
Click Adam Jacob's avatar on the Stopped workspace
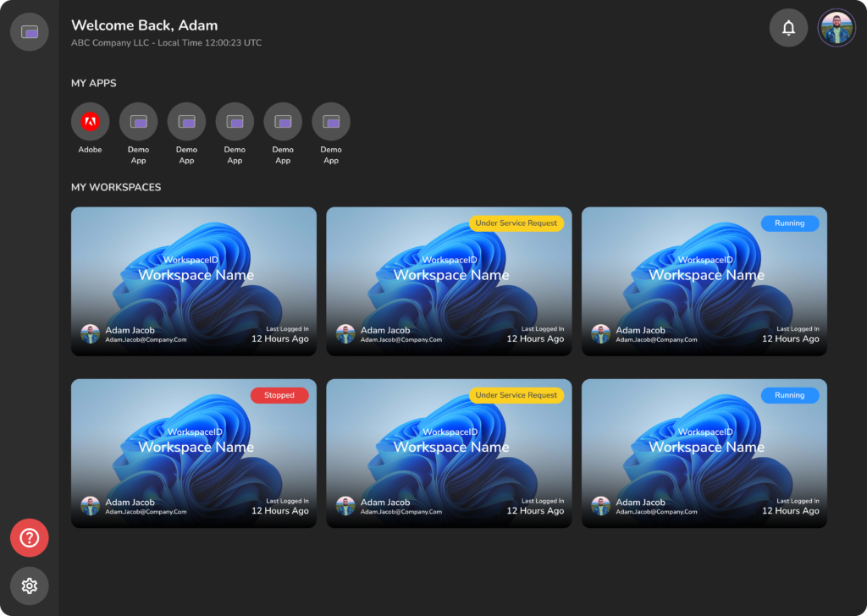(x=91, y=506)
